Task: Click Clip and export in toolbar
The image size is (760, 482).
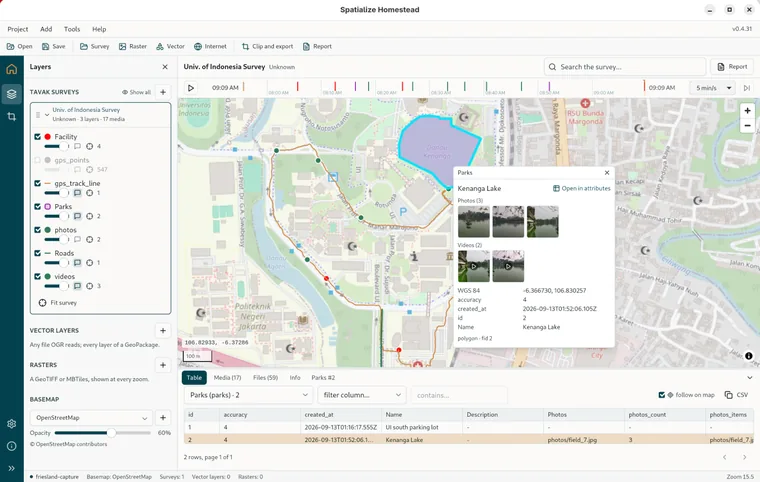Action: point(268,47)
